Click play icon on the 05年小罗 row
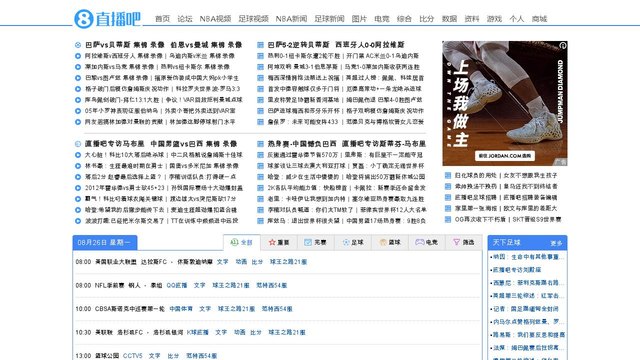Viewport: 640px width, 360px height. pos(78,111)
